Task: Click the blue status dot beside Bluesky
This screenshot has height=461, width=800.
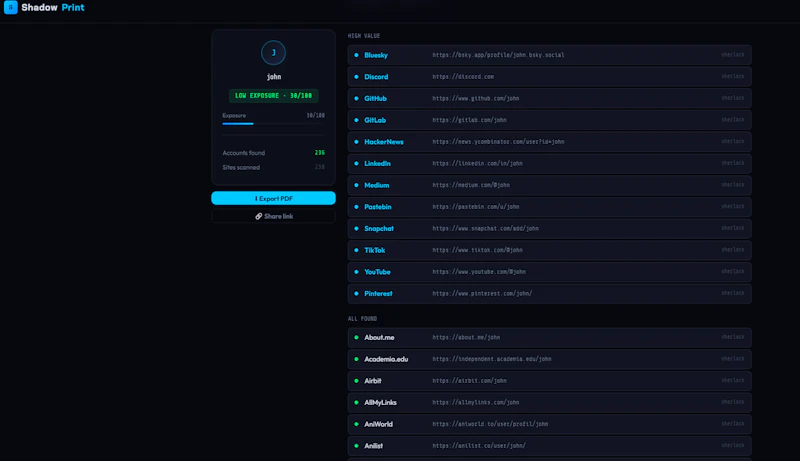Action: tap(356, 55)
